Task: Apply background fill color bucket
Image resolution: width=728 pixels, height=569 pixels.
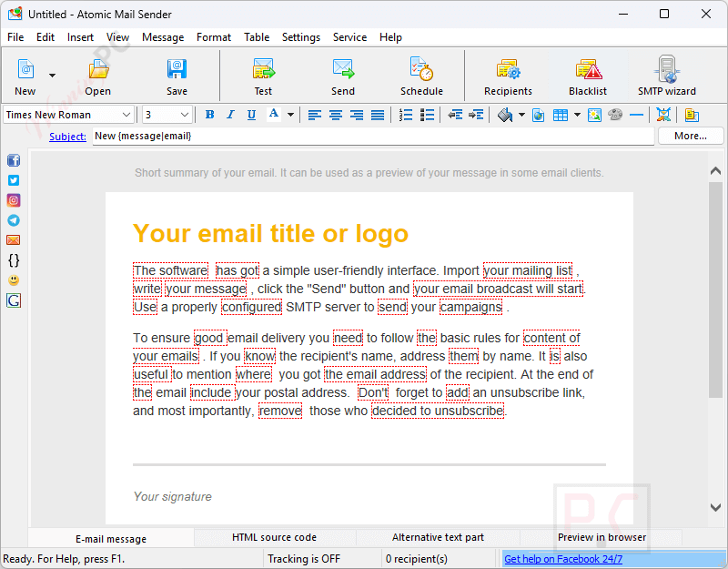Action: point(505,115)
